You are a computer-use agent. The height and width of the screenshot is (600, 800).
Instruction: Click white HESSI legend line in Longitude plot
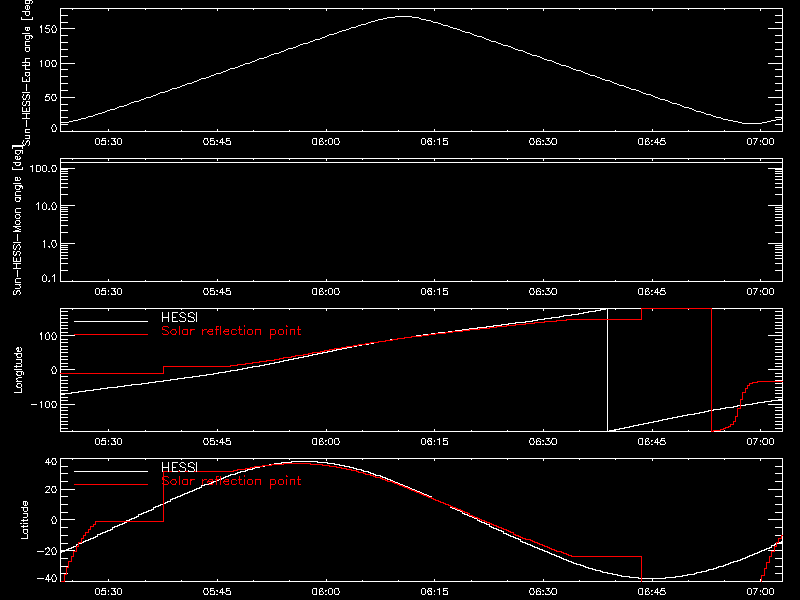click(x=111, y=321)
